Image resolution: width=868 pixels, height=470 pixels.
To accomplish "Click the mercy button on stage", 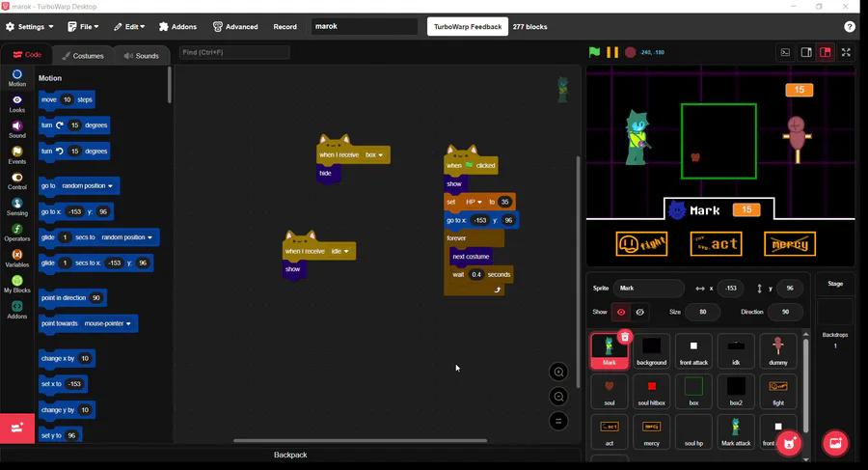I will coord(790,244).
